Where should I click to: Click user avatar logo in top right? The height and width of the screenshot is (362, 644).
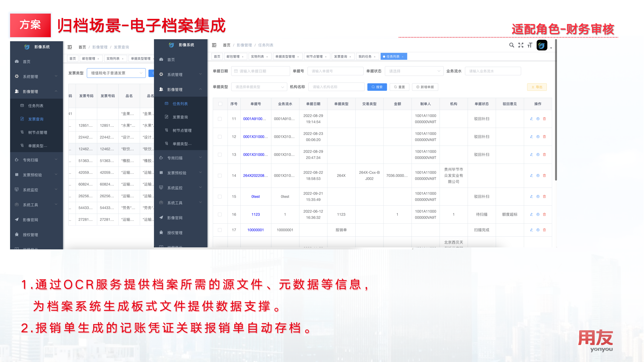point(542,46)
